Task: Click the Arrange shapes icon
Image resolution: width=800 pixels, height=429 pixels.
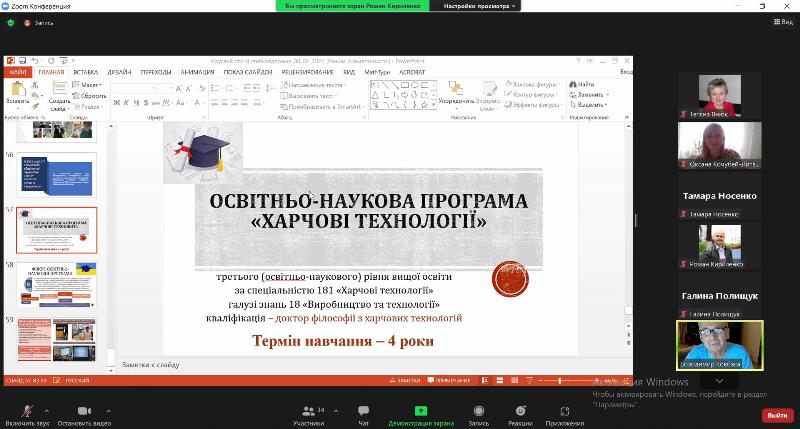Action: tap(456, 88)
